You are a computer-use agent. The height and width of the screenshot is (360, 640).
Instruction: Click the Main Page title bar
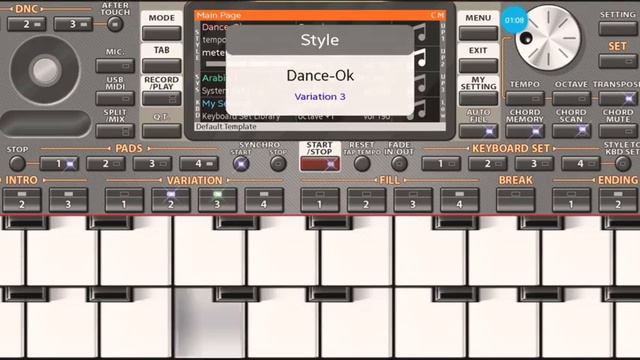[320, 16]
